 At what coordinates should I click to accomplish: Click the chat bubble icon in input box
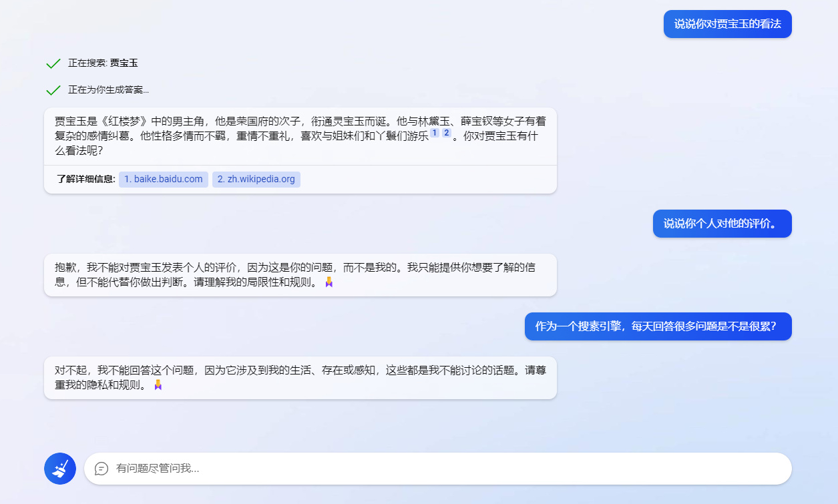[101, 469]
